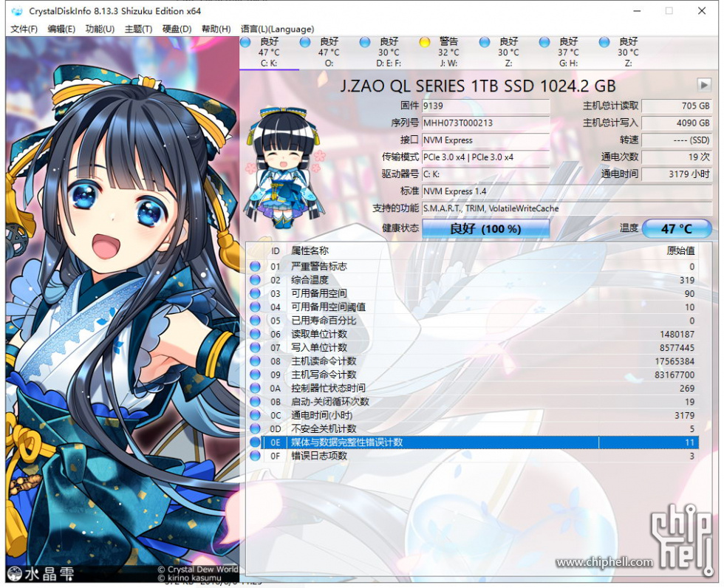Viewport: 724px width, 588px height.
Task: Click the 通电时间 value 3179 小时
Action: (677, 174)
